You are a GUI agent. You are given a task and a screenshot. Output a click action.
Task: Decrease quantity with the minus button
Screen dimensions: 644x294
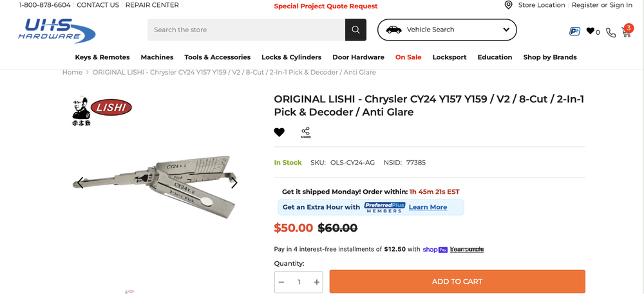click(281, 282)
